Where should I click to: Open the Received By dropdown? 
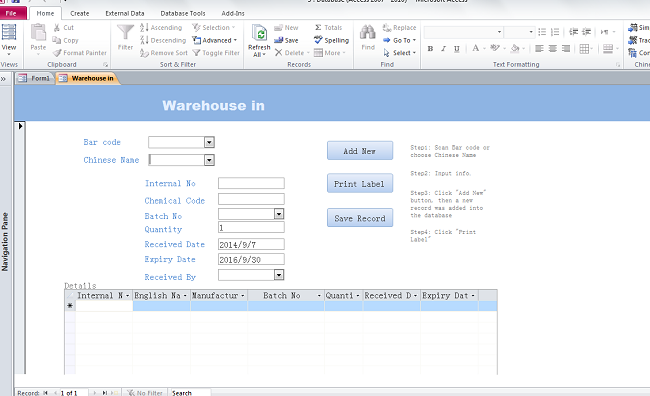279,275
